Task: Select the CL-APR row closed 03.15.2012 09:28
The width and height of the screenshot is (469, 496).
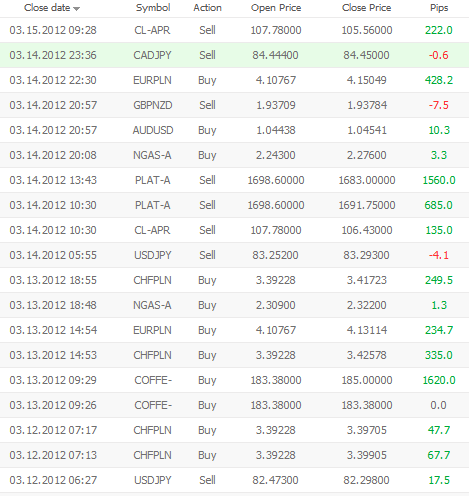Action: [234, 30]
